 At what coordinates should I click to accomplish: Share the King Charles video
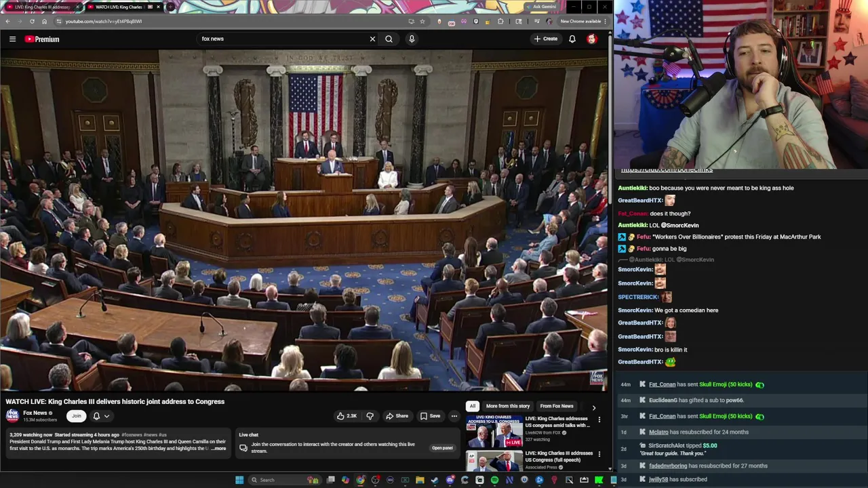397,416
